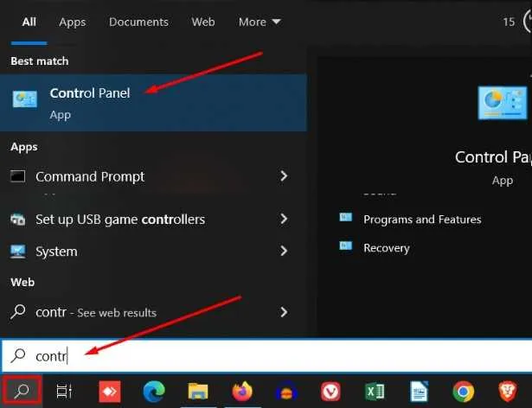Click the Programs and Features icon
The height and width of the screenshot is (408, 532).
click(346, 217)
